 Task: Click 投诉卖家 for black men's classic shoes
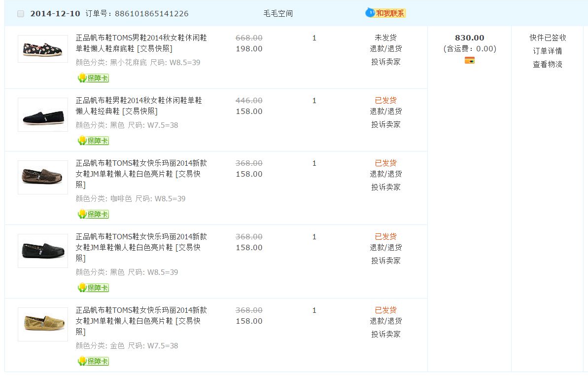[385, 124]
